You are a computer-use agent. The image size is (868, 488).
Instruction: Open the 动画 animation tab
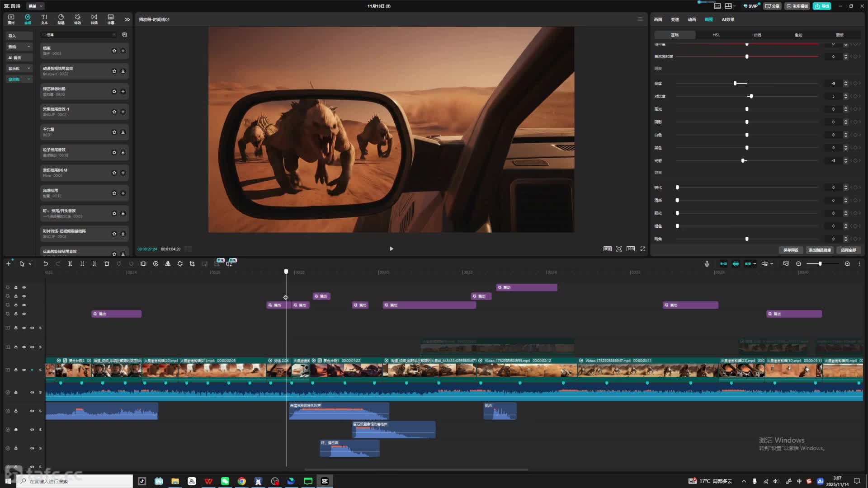692,19
